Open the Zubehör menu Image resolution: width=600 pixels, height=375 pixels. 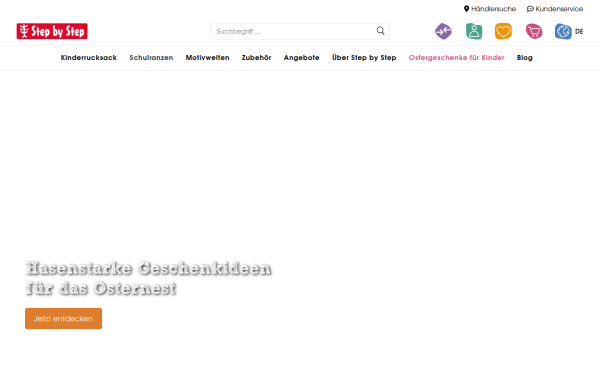[x=256, y=58]
